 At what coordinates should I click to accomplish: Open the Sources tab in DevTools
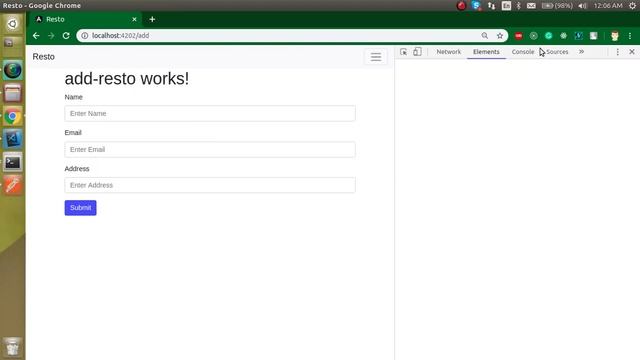pyautogui.click(x=557, y=52)
